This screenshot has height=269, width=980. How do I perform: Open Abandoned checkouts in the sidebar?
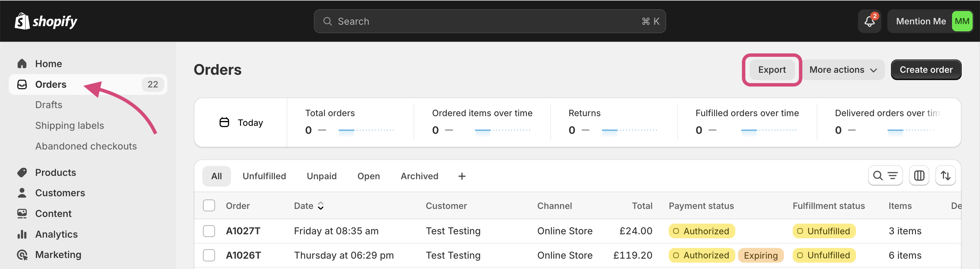pos(86,146)
